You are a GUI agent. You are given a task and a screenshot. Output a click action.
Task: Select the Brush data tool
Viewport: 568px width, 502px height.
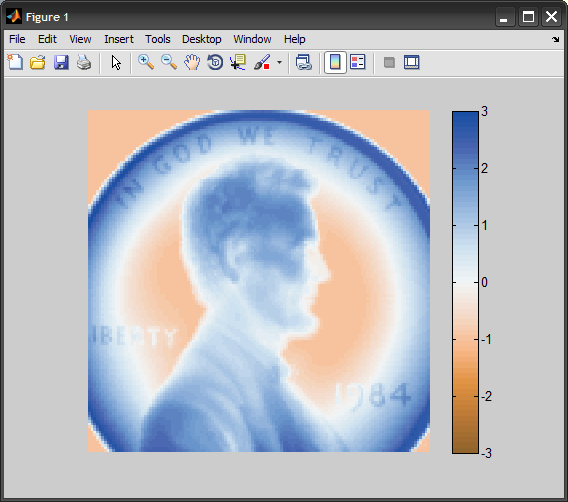[262, 62]
